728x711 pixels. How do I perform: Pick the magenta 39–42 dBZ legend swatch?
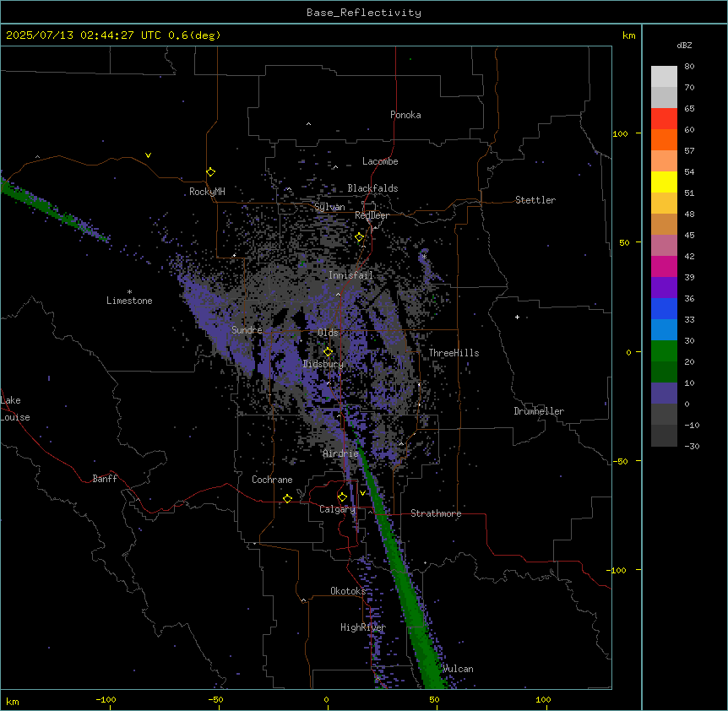pyautogui.click(x=664, y=266)
